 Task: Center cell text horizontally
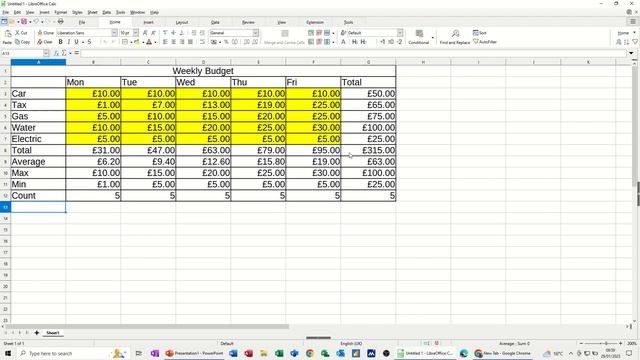(x=173, y=42)
